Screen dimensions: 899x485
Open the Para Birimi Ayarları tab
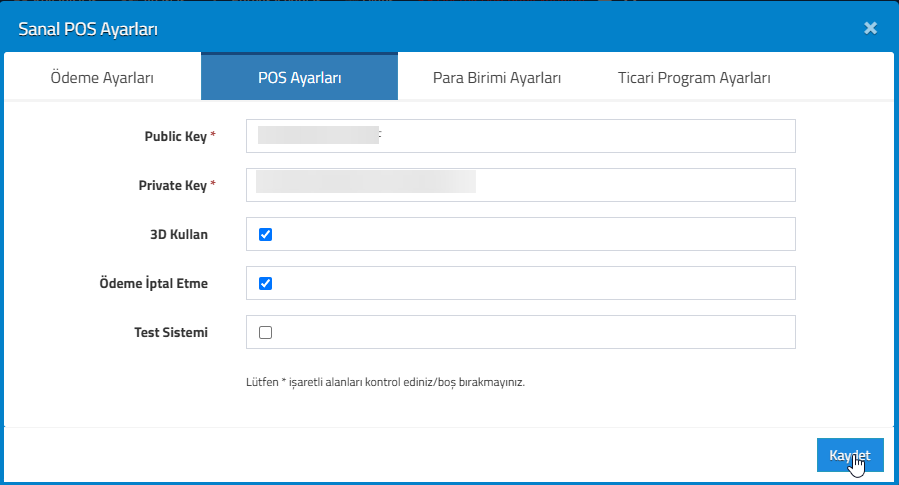(497, 77)
